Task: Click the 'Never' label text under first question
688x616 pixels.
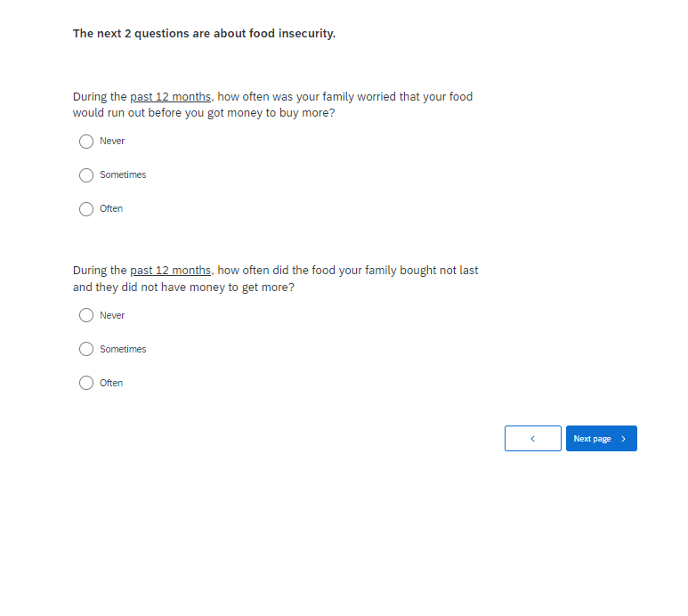Action: click(112, 142)
